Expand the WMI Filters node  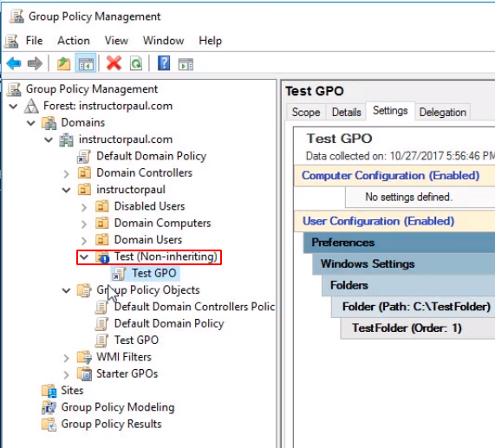pyautogui.click(x=66, y=358)
